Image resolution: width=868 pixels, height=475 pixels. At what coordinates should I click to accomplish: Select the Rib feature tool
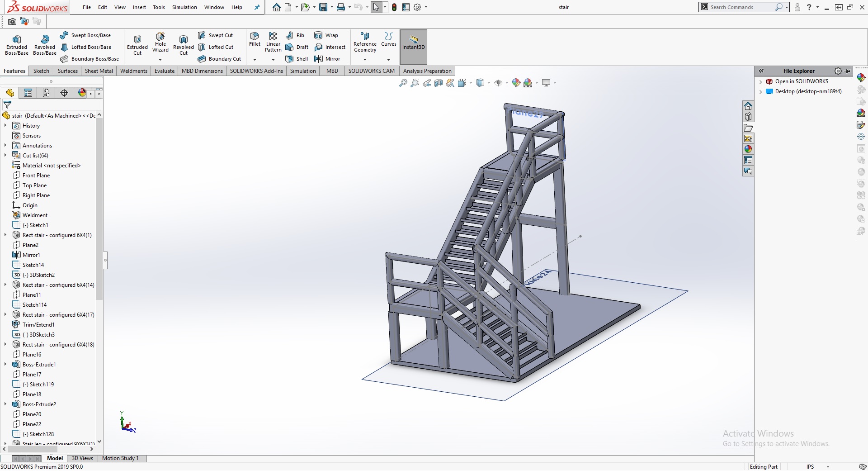(x=295, y=35)
